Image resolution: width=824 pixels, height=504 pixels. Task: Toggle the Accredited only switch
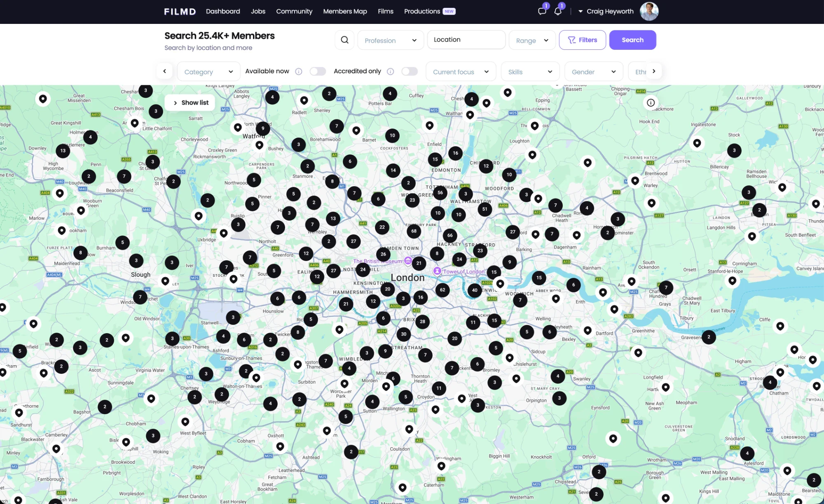(x=410, y=72)
